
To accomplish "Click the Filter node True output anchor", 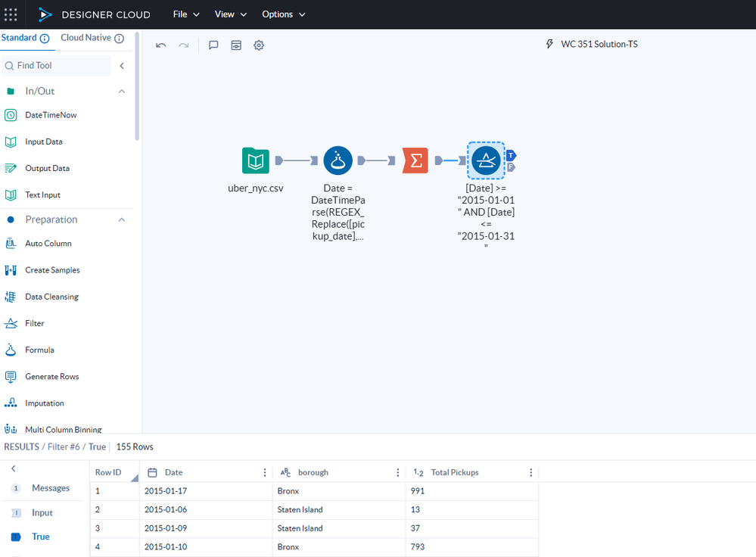I will pos(512,155).
